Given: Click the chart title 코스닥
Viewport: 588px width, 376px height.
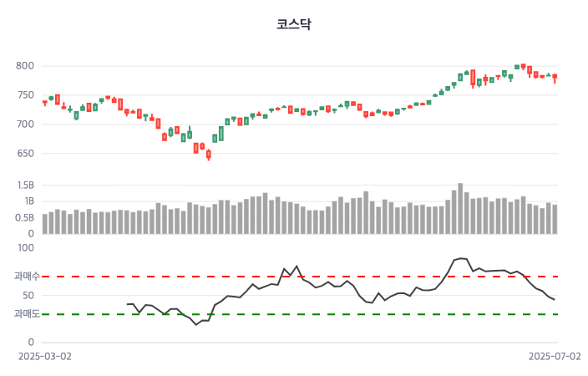Looking at the screenshot, I should [293, 24].
